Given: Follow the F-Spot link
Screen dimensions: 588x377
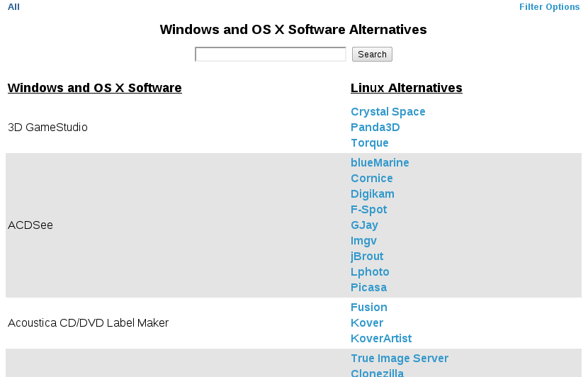Looking at the screenshot, I should pos(368,210).
